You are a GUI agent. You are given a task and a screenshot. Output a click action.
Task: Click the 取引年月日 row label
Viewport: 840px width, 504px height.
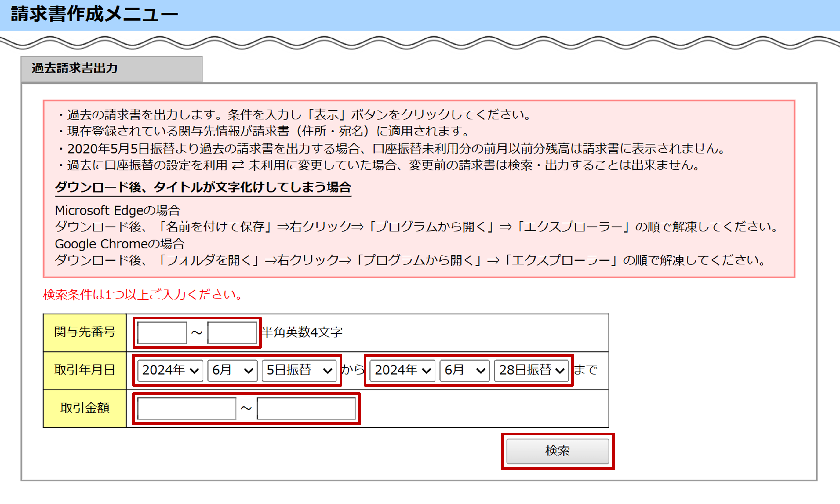pos(85,370)
